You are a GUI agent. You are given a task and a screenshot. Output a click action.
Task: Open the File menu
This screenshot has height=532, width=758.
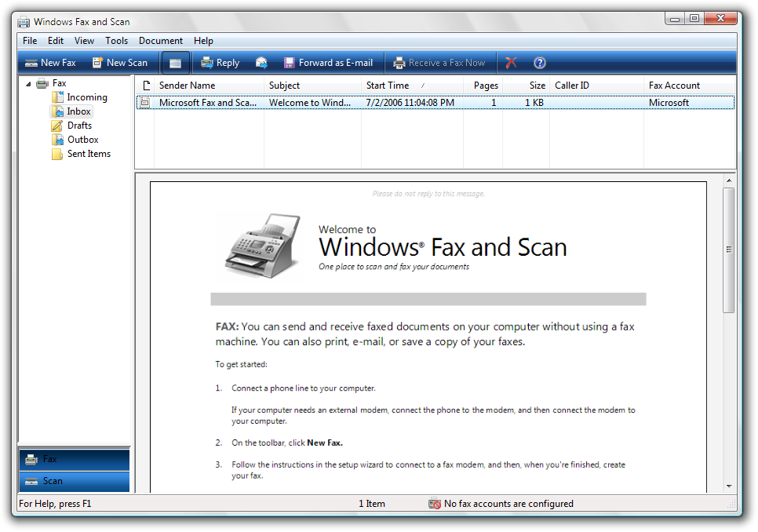[x=30, y=41]
